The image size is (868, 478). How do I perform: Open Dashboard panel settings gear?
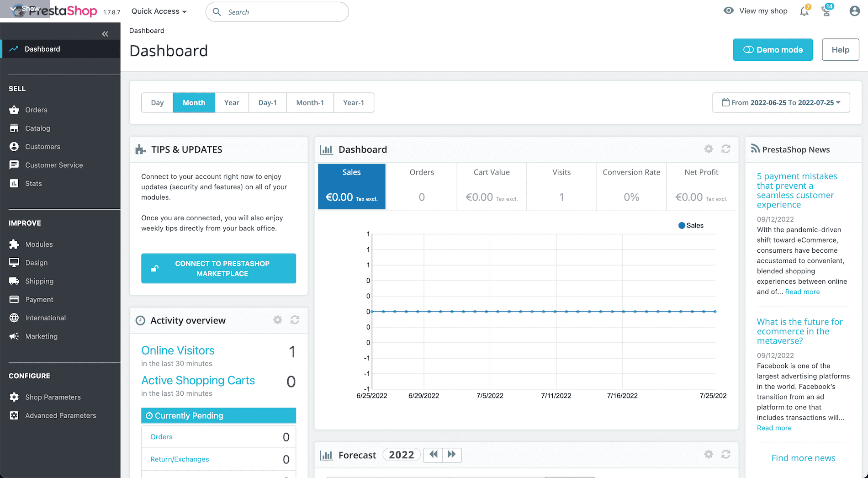pyautogui.click(x=709, y=149)
